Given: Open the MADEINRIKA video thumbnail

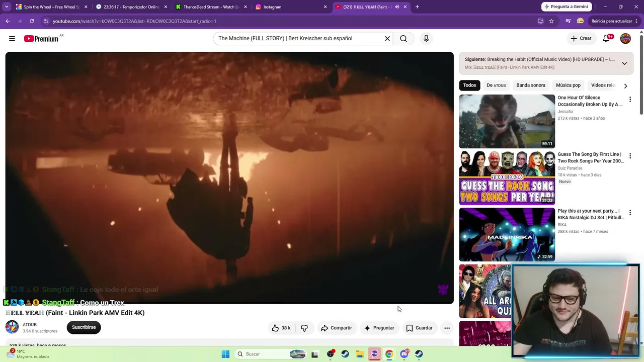Looking at the screenshot, I should 507,234.
